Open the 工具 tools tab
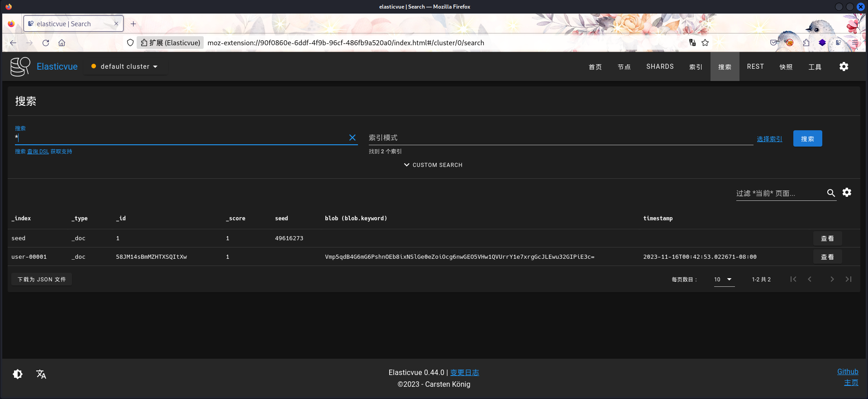868x399 pixels. tap(815, 66)
